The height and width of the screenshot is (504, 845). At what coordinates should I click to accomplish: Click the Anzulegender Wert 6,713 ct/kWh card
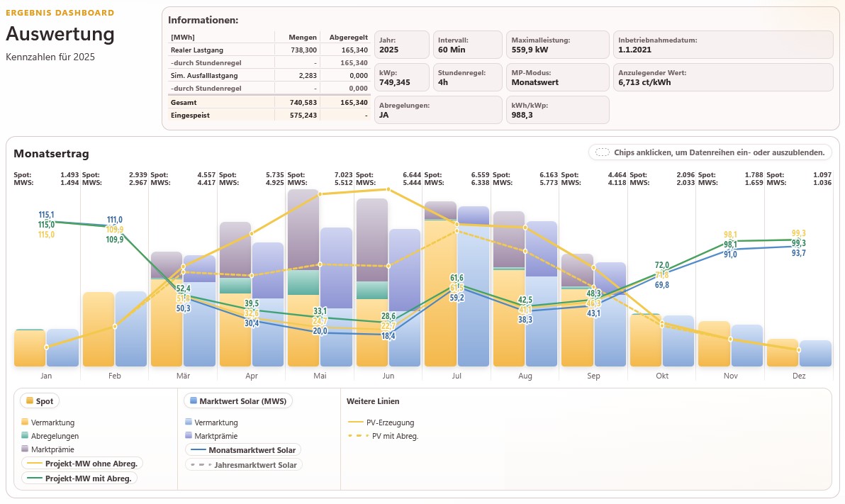click(723, 78)
